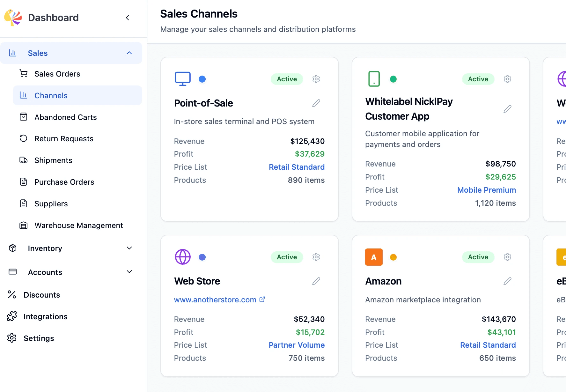The height and width of the screenshot is (392, 566).
Task: Edit Web Store channel with pencil icon
Action: tap(316, 281)
